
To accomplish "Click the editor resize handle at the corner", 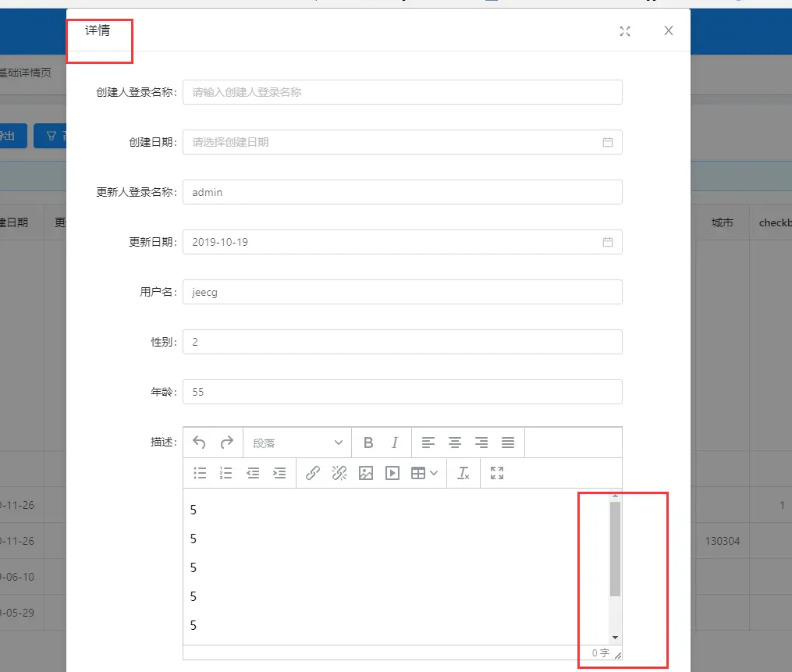I will pos(618,655).
